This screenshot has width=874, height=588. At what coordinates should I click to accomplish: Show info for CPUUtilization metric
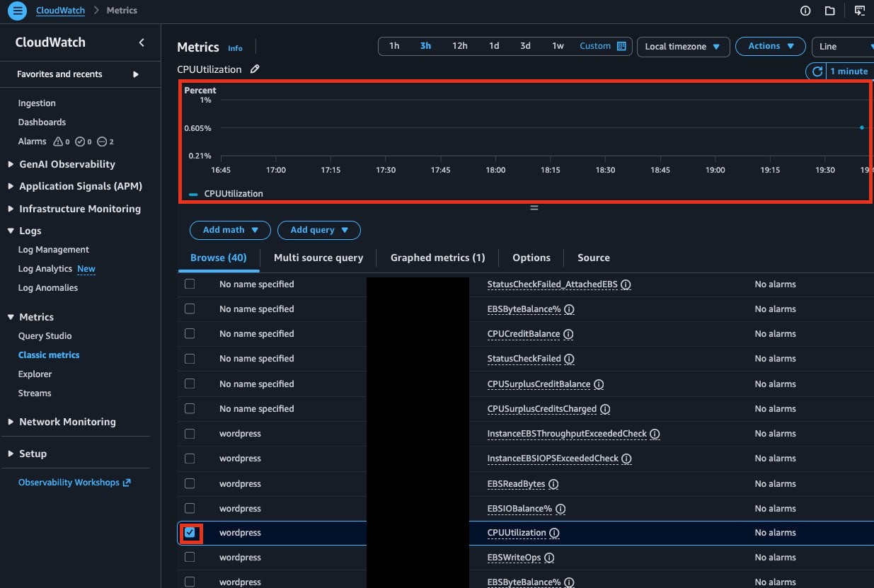coord(555,533)
